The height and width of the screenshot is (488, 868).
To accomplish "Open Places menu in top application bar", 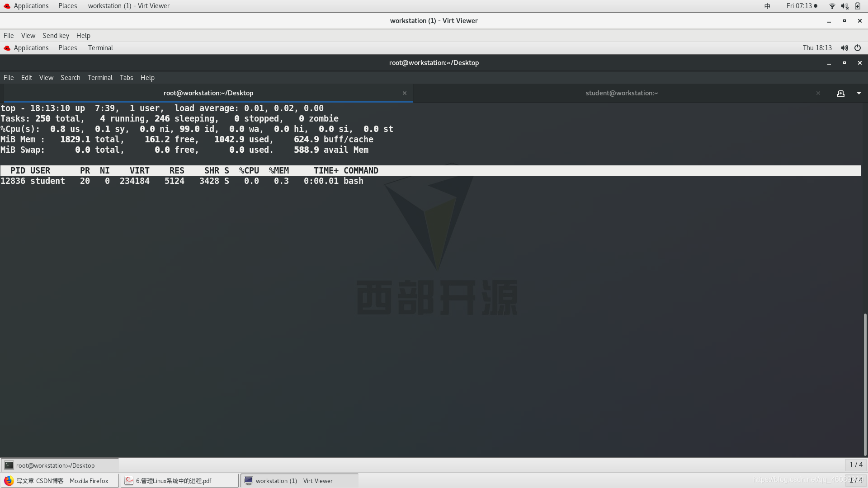I will (x=67, y=5).
